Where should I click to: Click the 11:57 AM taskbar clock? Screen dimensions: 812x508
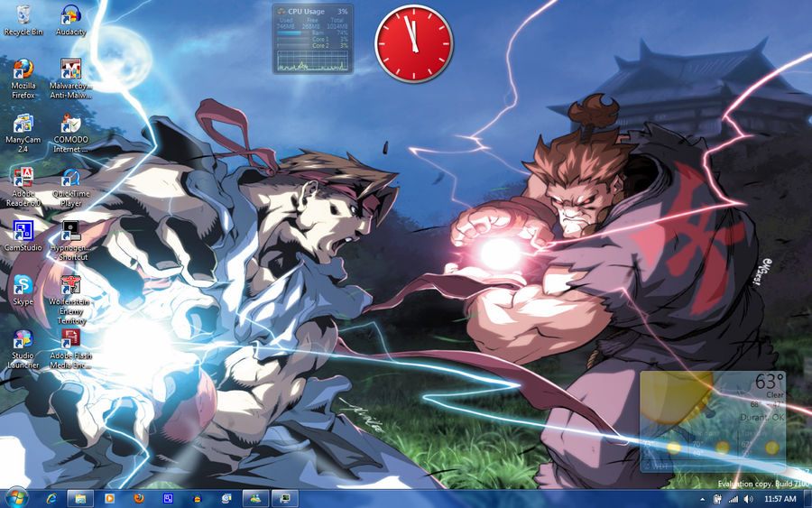click(x=780, y=499)
